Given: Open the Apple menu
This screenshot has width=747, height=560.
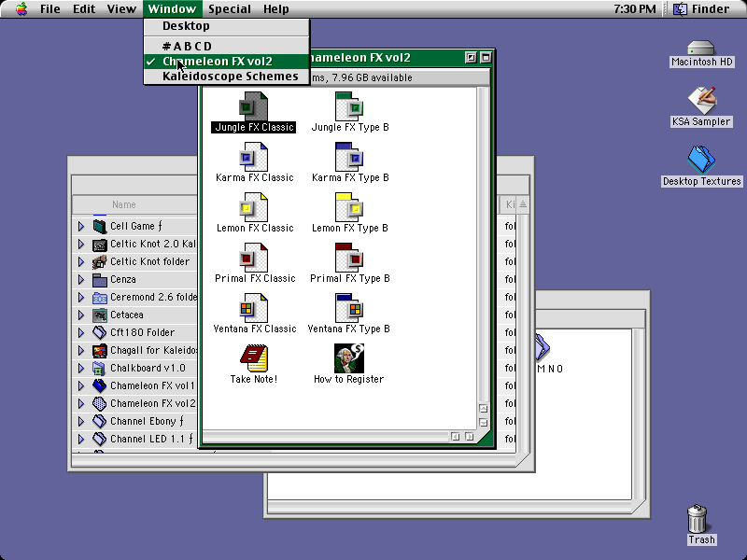Looking at the screenshot, I should click(21, 8).
